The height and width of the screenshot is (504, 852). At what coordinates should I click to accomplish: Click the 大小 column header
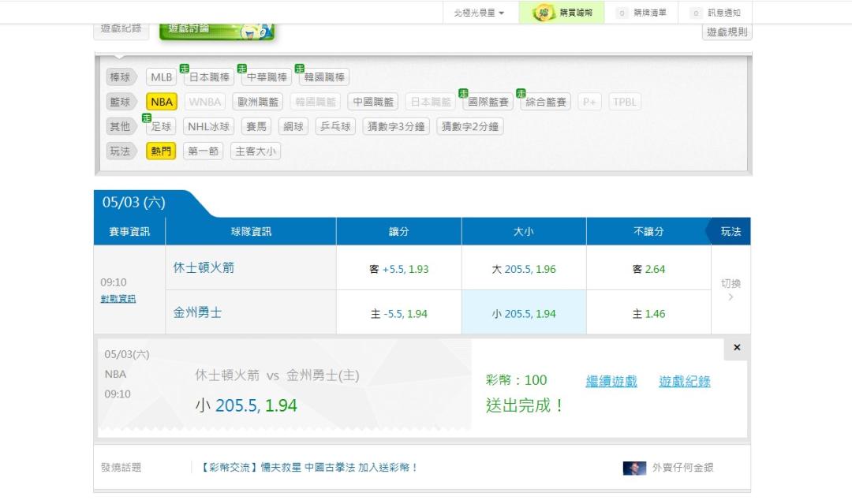[524, 231]
